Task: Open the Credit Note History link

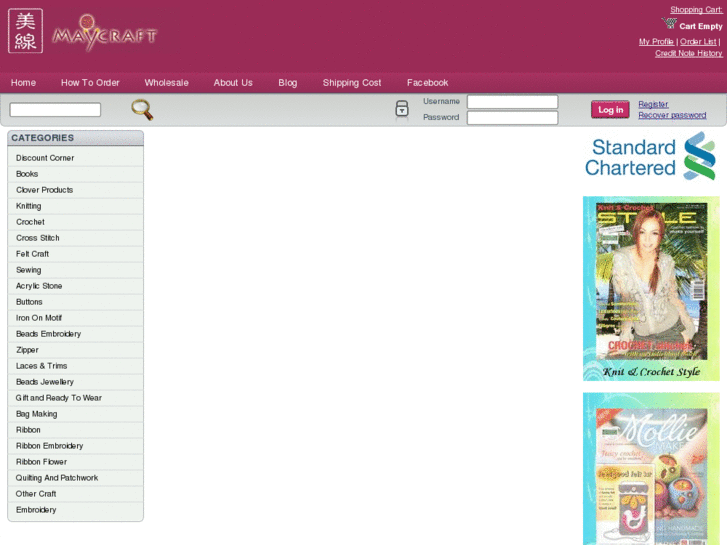Action: pos(689,53)
